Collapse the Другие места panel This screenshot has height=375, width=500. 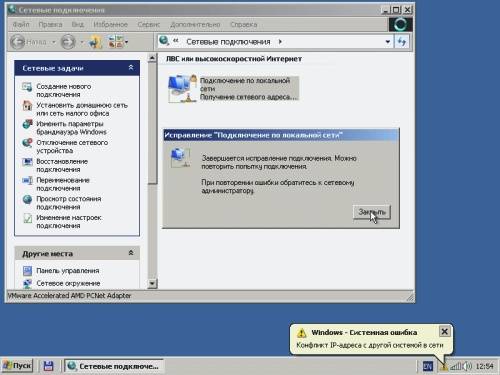[x=131, y=253]
